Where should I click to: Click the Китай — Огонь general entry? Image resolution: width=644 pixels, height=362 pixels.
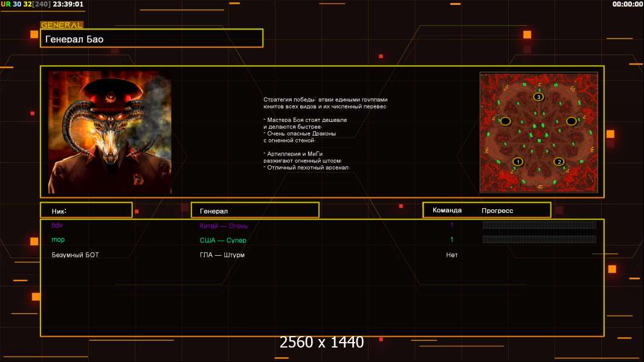[x=224, y=226]
